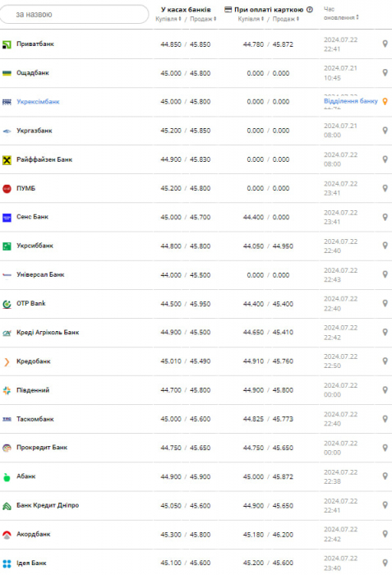
Task: Click the Кредобанк location pin icon
Action: click(385, 361)
